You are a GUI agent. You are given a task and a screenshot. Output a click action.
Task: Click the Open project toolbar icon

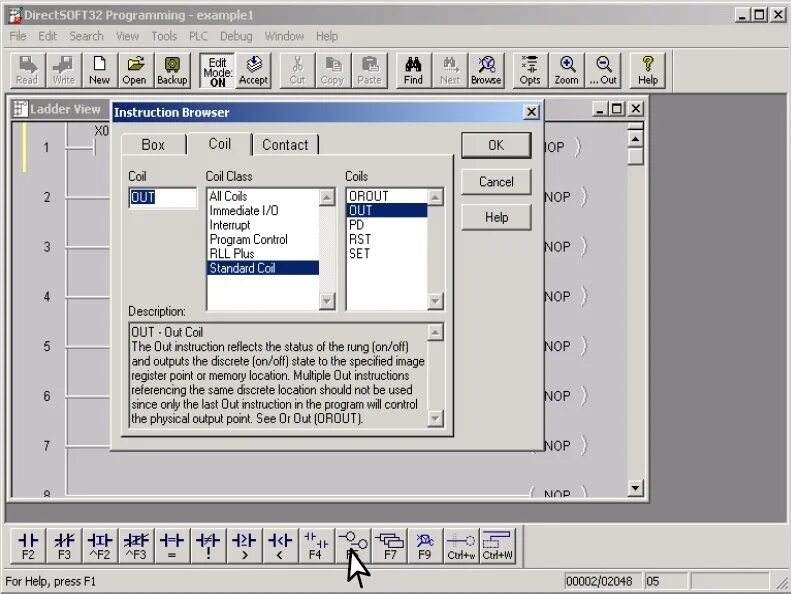[134, 71]
